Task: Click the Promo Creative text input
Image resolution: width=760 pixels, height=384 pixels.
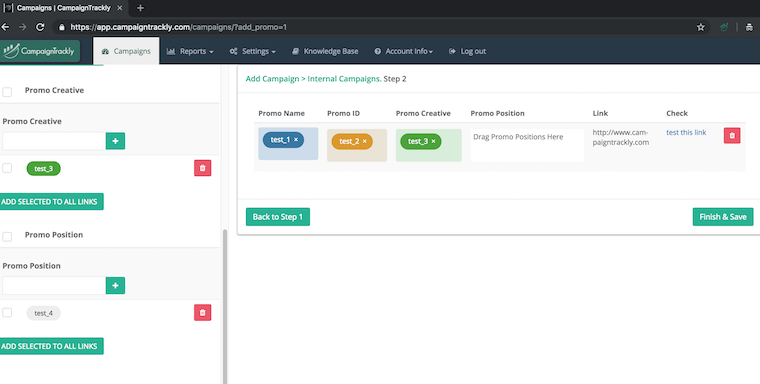Action: [54, 141]
